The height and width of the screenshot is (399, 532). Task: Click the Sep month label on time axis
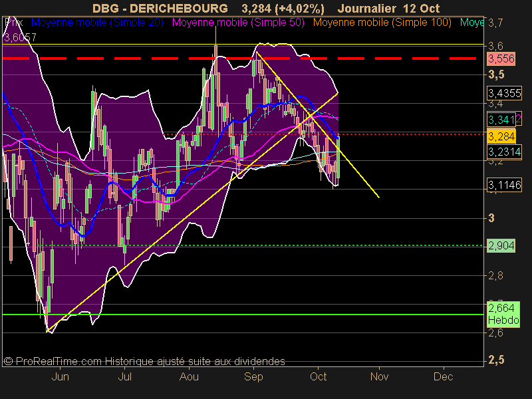(253, 376)
